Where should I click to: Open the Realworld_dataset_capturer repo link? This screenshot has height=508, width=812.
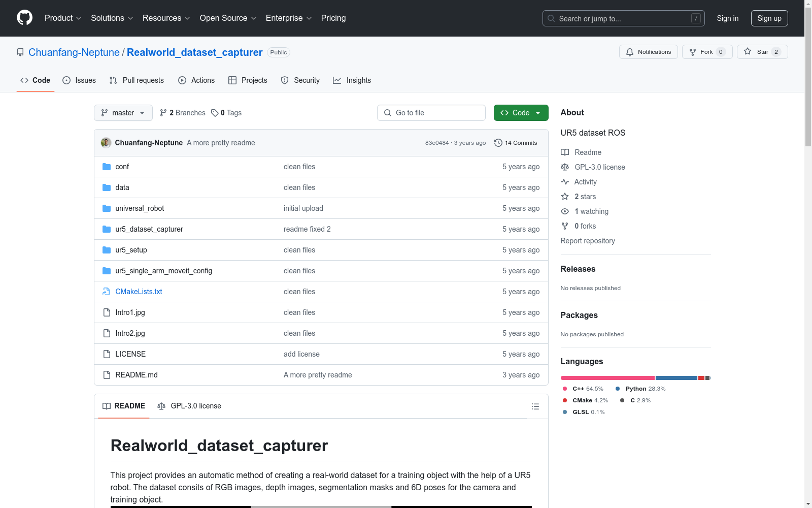coord(195,52)
